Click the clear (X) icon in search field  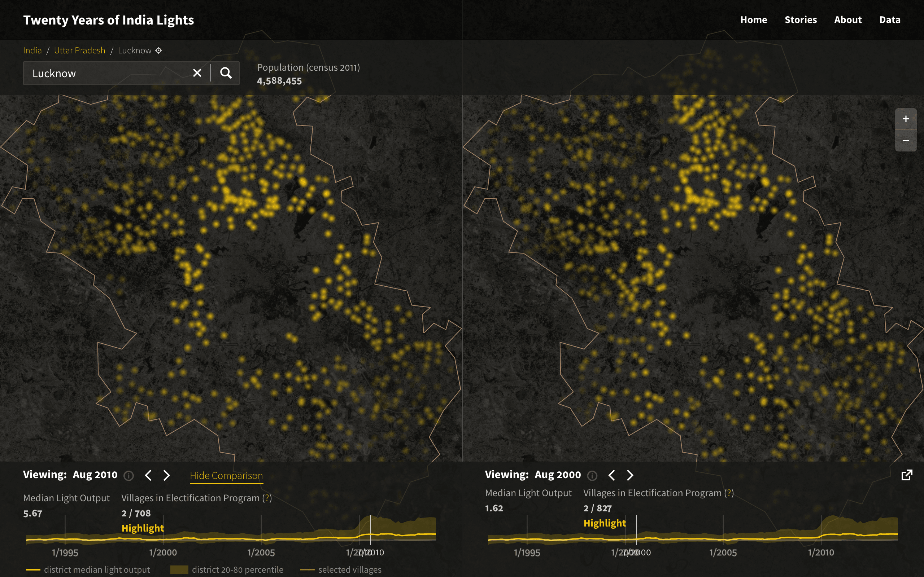[197, 72]
